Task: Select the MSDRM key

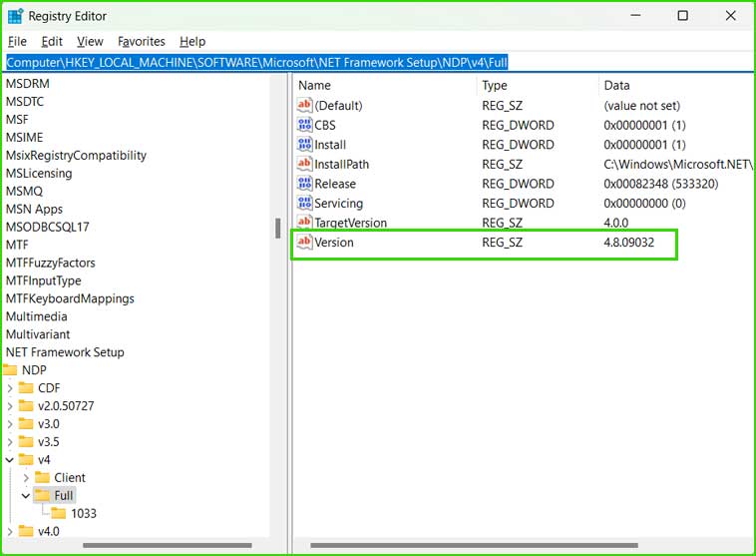Action: (x=28, y=84)
